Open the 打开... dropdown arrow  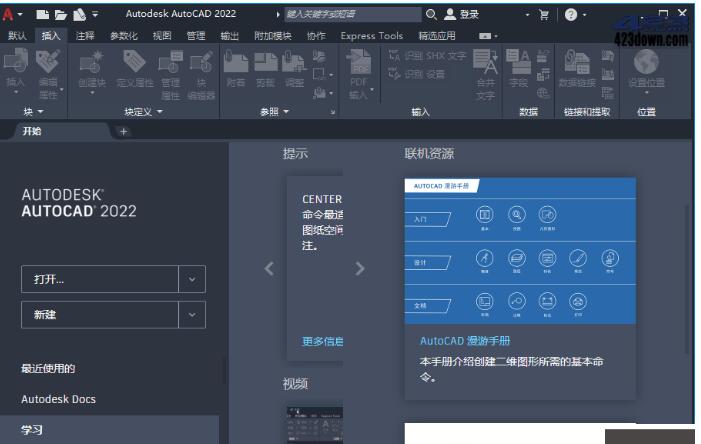click(x=192, y=279)
